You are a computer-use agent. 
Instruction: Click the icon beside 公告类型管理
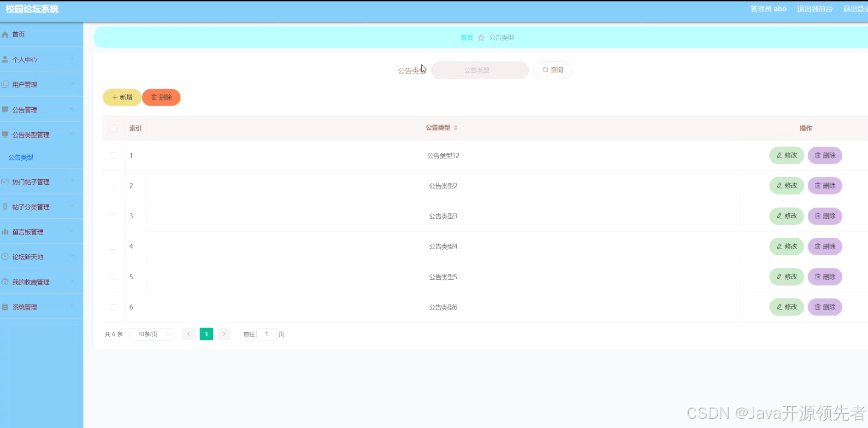pos(5,135)
